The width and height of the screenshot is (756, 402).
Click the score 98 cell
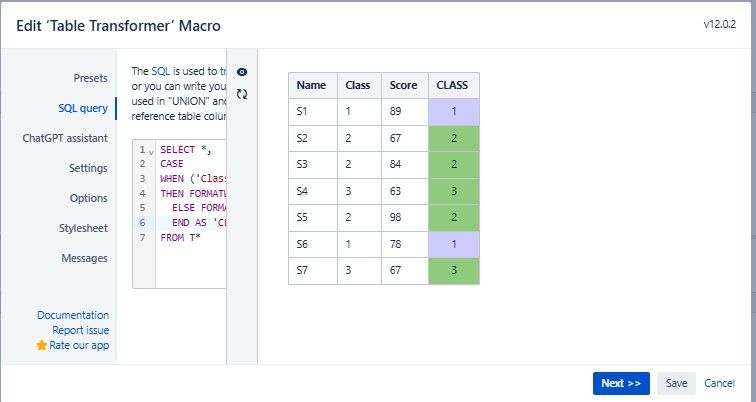point(405,218)
